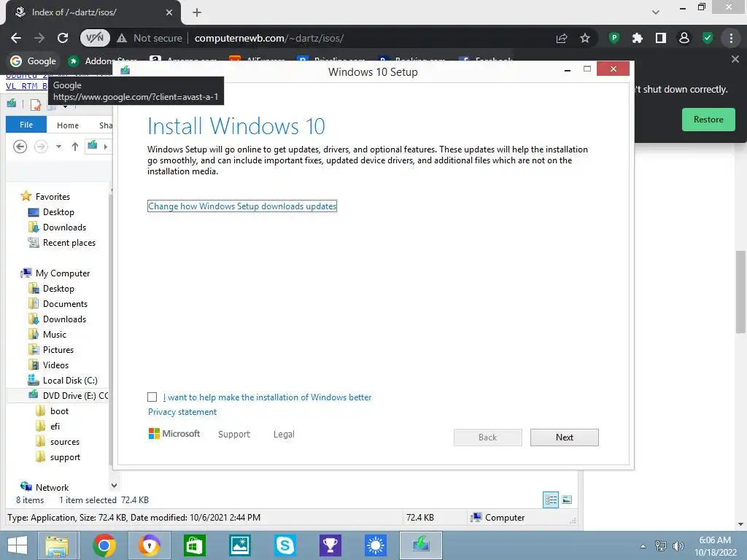The height and width of the screenshot is (560, 747).
Task: Click the Legal link in Setup
Action: 284,435
